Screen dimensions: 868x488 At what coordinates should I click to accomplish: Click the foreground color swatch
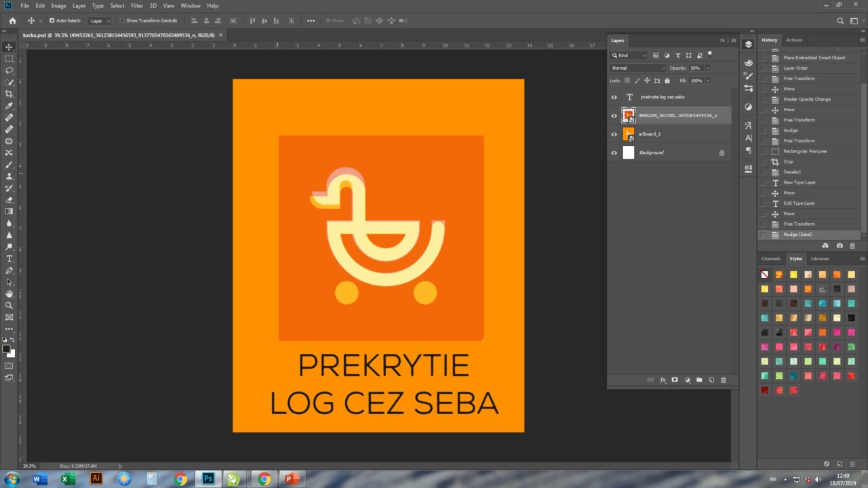[x=6, y=349]
